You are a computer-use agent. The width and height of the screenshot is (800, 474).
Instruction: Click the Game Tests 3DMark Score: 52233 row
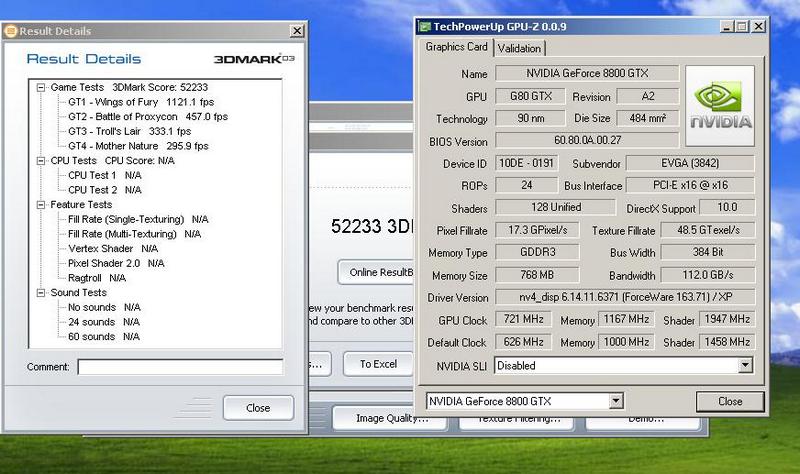129,88
